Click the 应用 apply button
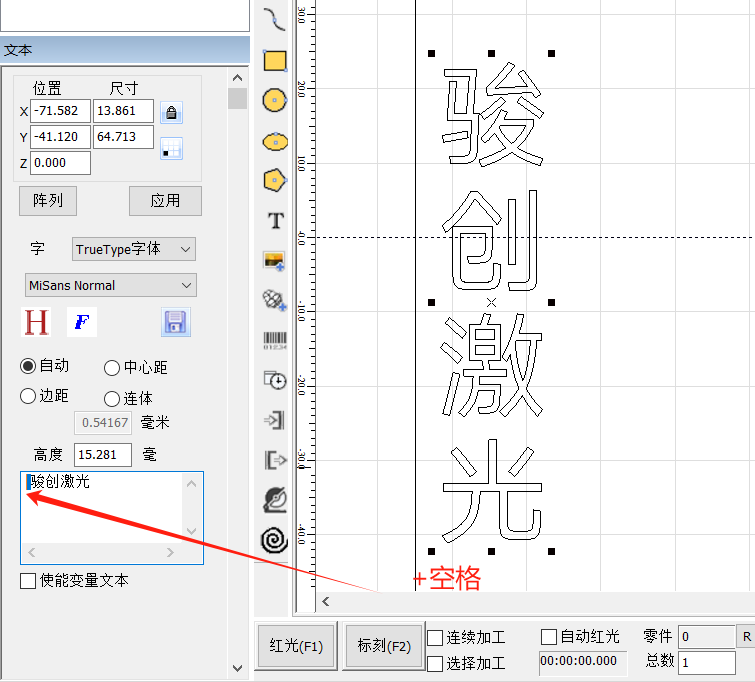 coord(165,201)
